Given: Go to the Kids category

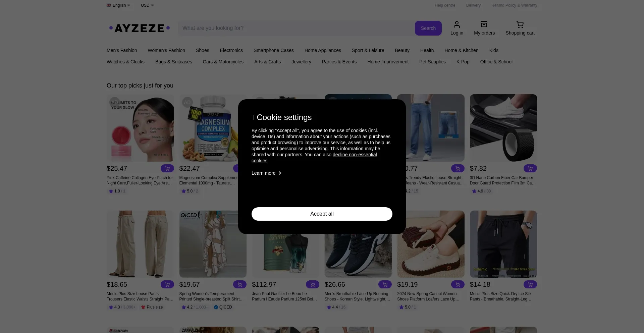Looking at the screenshot, I should pyautogui.click(x=494, y=50).
